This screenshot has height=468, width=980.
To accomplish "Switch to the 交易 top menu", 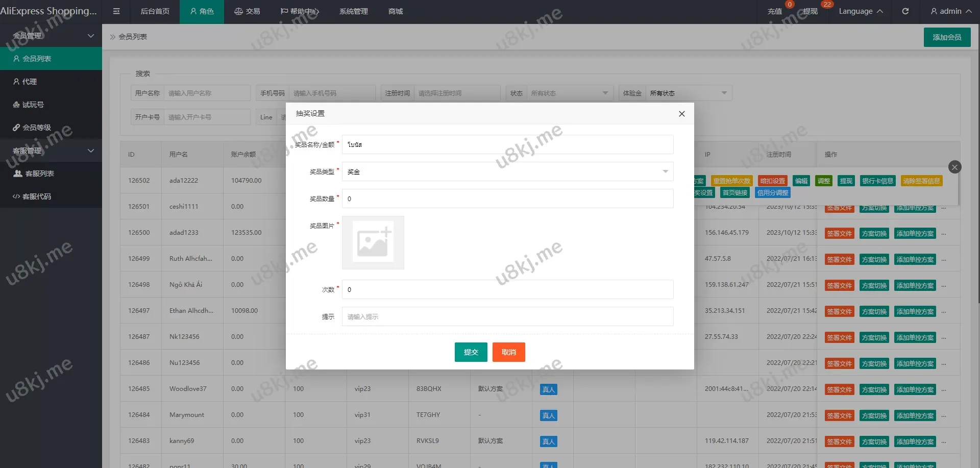I will point(247,11).
